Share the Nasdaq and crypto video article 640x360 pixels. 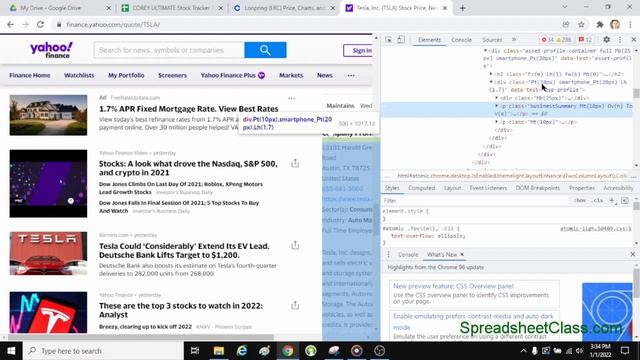click(x=295, y=163)
